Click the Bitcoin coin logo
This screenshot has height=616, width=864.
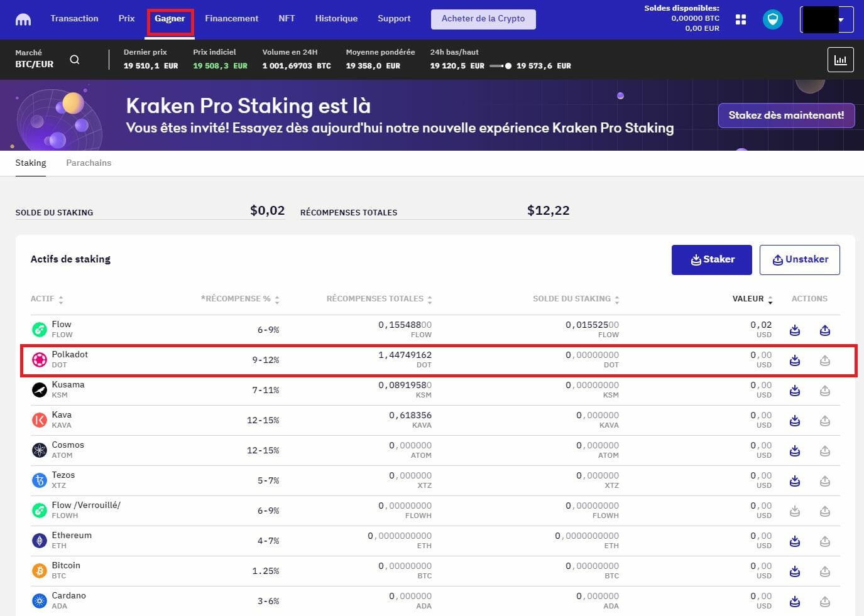(x=40, y=571)
